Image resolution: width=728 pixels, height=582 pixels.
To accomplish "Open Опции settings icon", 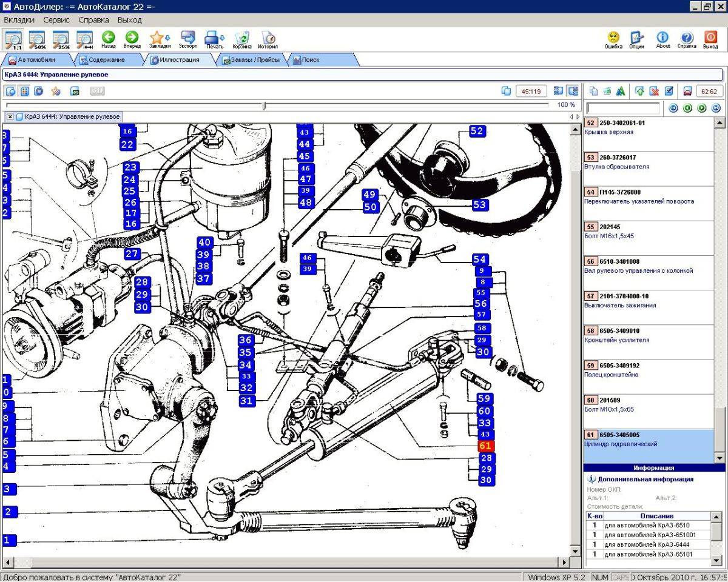I will tap(636, 39).
